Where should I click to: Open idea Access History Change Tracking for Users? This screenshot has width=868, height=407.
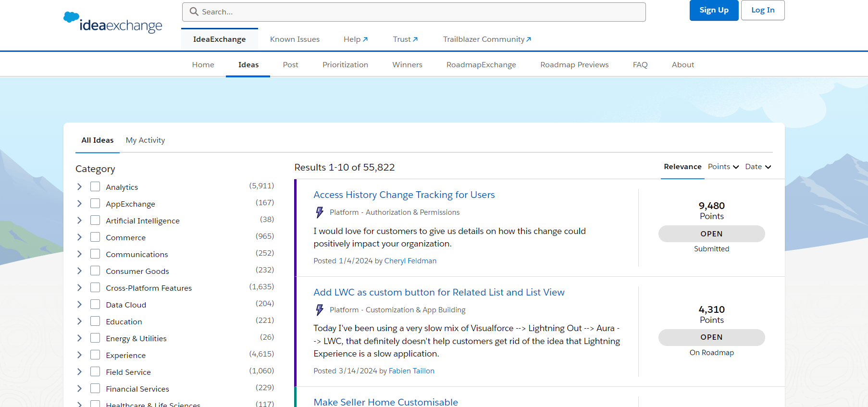tap(404, 195)
